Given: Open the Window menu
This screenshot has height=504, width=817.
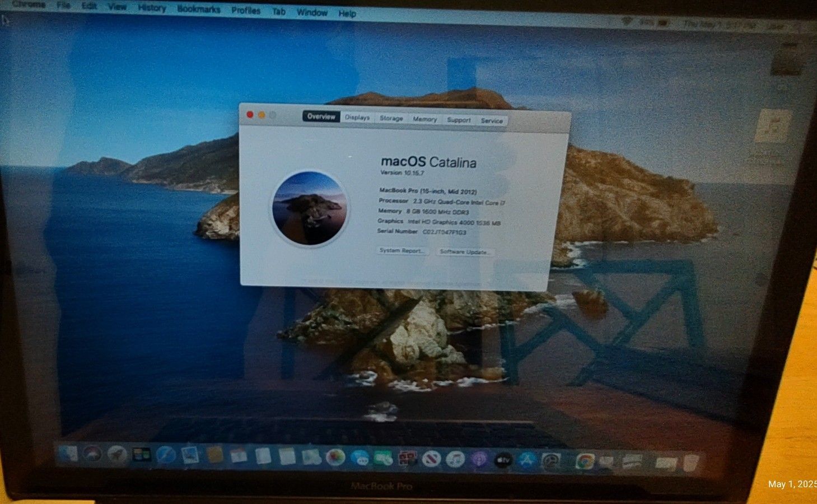Looking at the screenshot, I should [312, 12].
